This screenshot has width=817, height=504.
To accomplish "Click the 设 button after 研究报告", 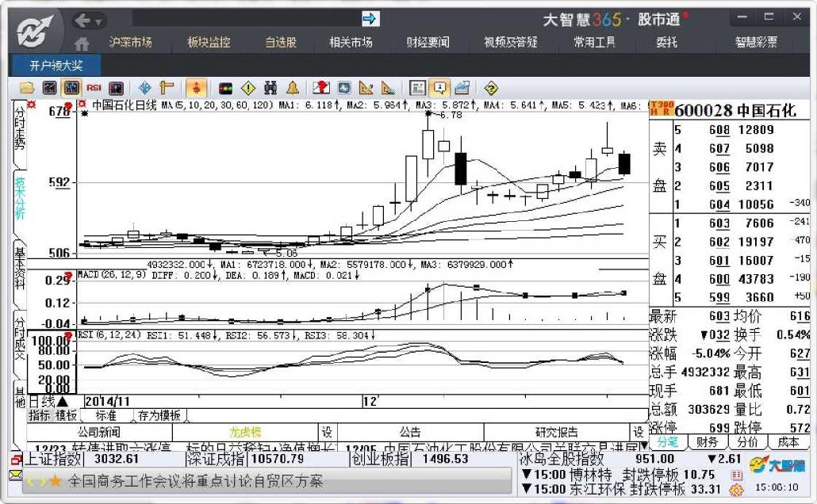I will 639,432.
